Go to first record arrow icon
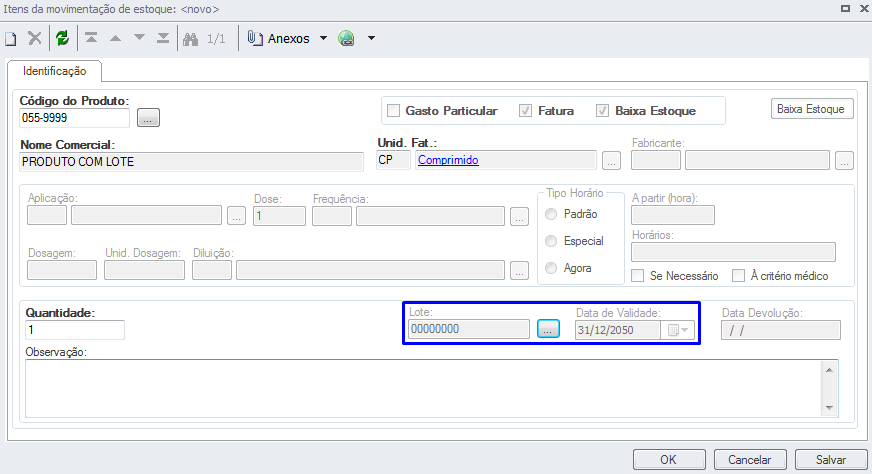The width and height of the screenshot is (872, 474). click(91, 38)
